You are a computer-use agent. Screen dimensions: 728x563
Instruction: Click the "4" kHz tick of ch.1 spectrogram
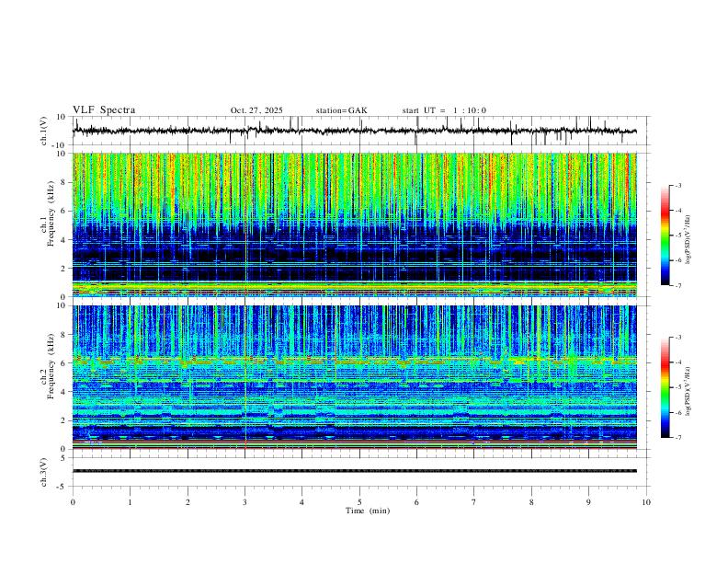click(63, 240)
